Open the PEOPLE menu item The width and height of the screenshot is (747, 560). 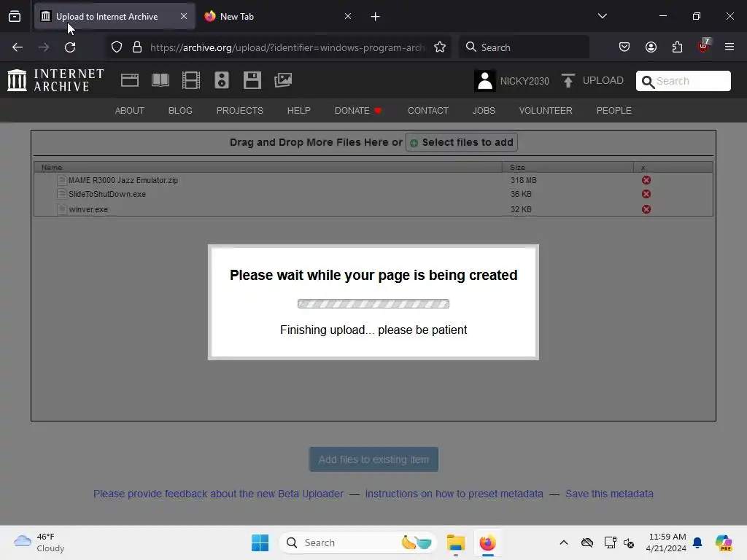coord(614,111)
